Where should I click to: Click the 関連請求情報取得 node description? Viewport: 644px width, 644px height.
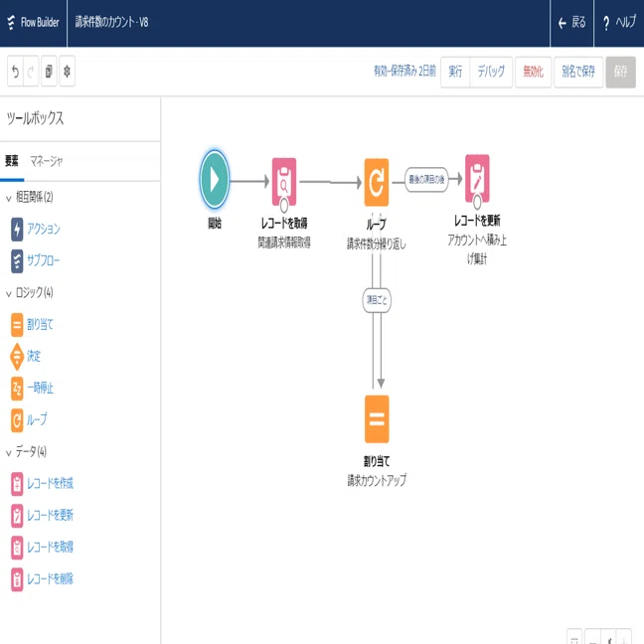(284, 242)
